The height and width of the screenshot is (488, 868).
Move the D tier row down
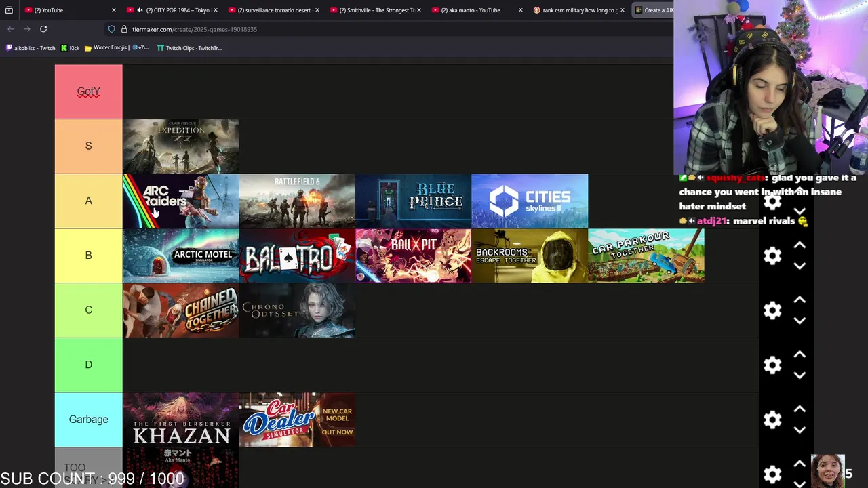(x=800, y=375)
